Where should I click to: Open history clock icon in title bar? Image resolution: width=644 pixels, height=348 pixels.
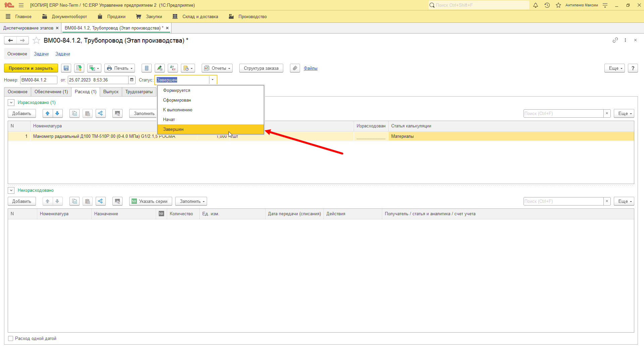click(547, 5)
